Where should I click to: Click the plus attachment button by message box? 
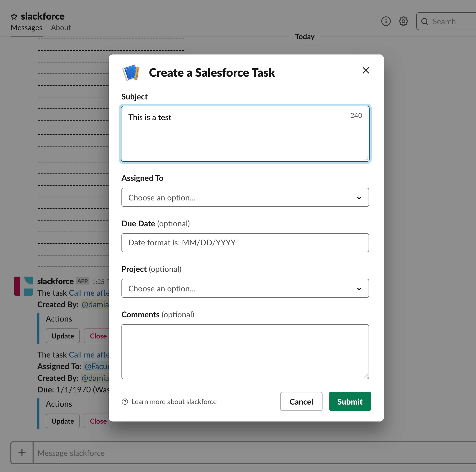(x=22, y=452)
